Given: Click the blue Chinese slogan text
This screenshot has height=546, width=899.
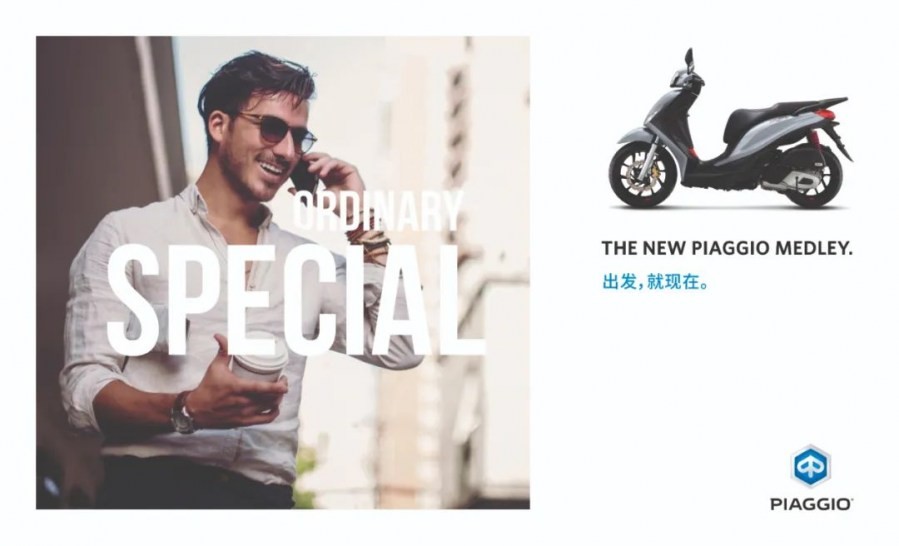Looking at the screenshot, I should click(x=655, y=282).
